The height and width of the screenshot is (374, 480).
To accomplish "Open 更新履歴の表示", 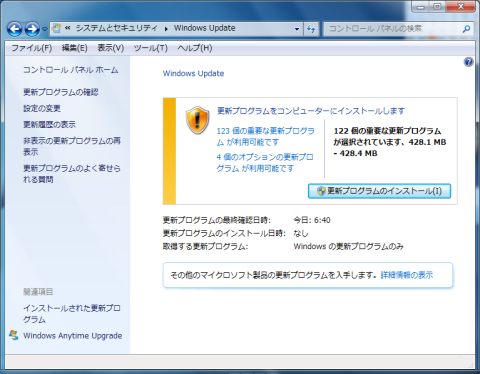I will 49,125.
